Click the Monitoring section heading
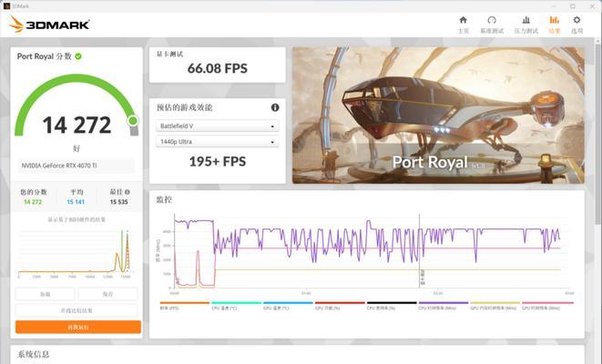 coord(164,199)
